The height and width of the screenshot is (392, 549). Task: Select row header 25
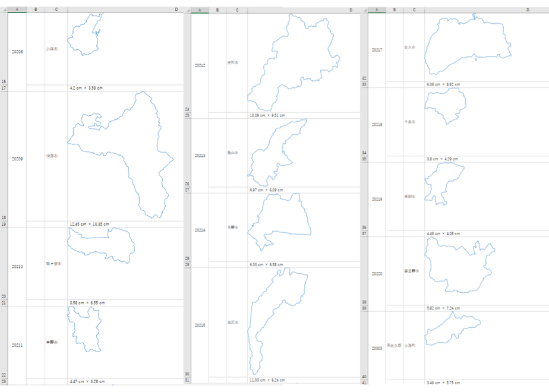click(187, 115)
